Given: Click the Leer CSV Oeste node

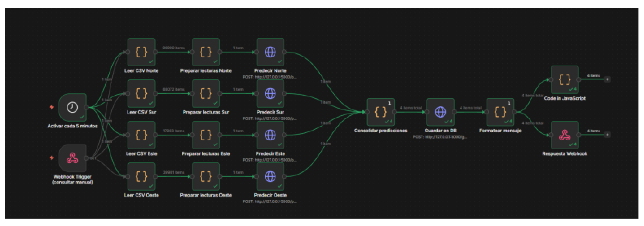Looking at the screenshot, I should point(142,177).
